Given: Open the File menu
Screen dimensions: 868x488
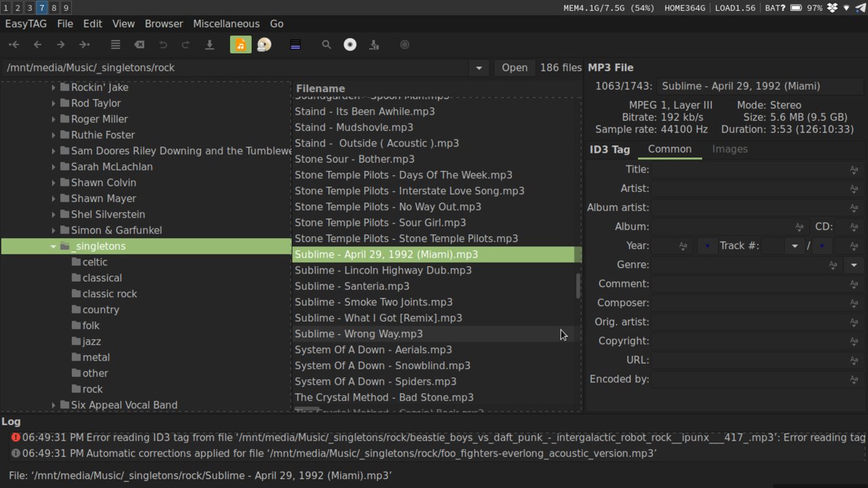Looking at the screenshot, I should 65,24.
